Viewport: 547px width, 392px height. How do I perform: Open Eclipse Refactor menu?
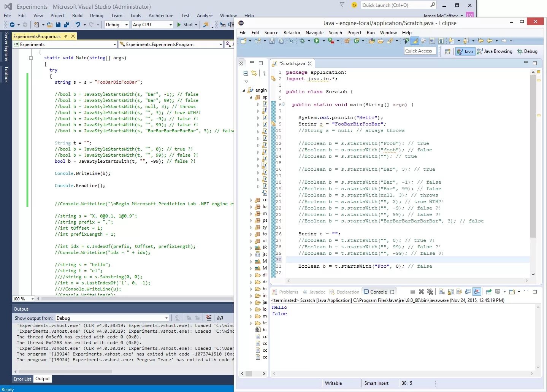coord(292,33)
